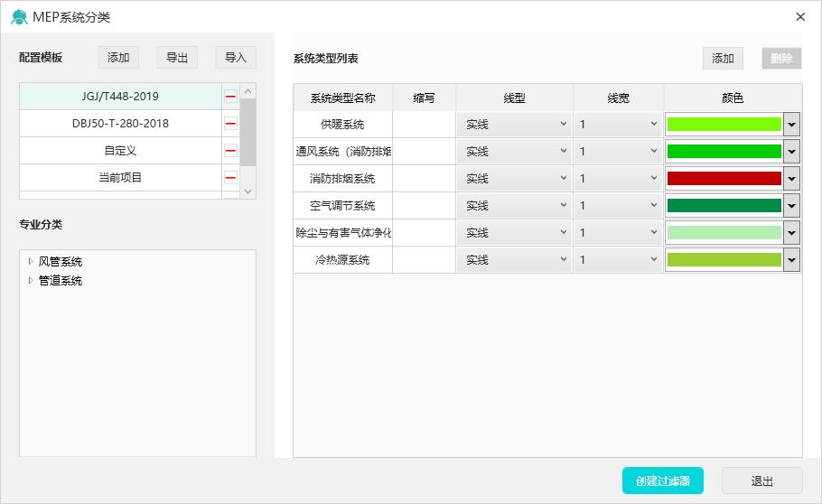This screenshot has width=822, height=504.
Task: Expand the 管道系统 tree node
Action: [31, 280]
